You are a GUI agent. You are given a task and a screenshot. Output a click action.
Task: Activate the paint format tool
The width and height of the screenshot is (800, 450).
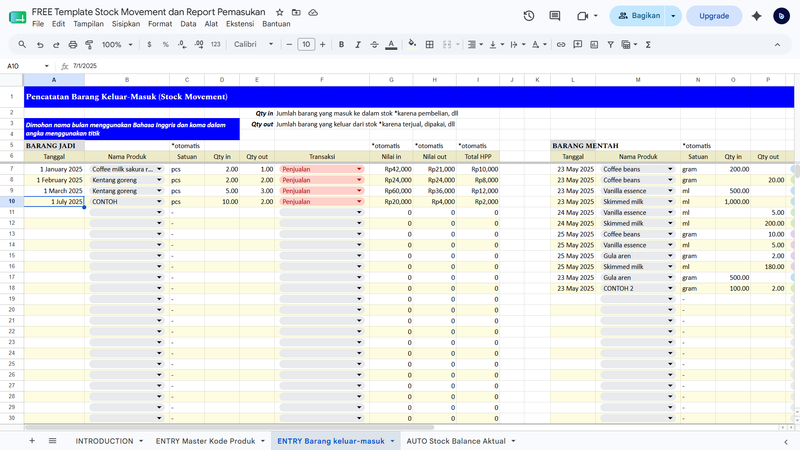[89, 45]
